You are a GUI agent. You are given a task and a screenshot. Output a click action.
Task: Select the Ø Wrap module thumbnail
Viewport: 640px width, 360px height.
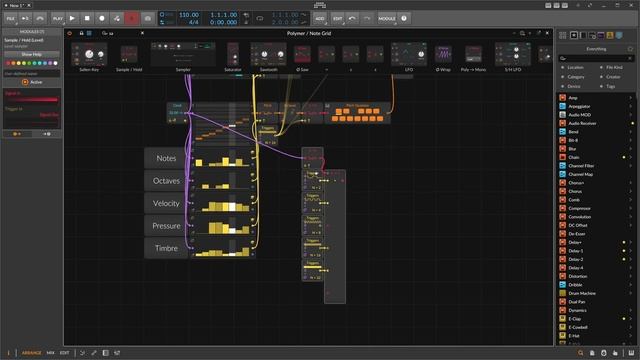443,54
